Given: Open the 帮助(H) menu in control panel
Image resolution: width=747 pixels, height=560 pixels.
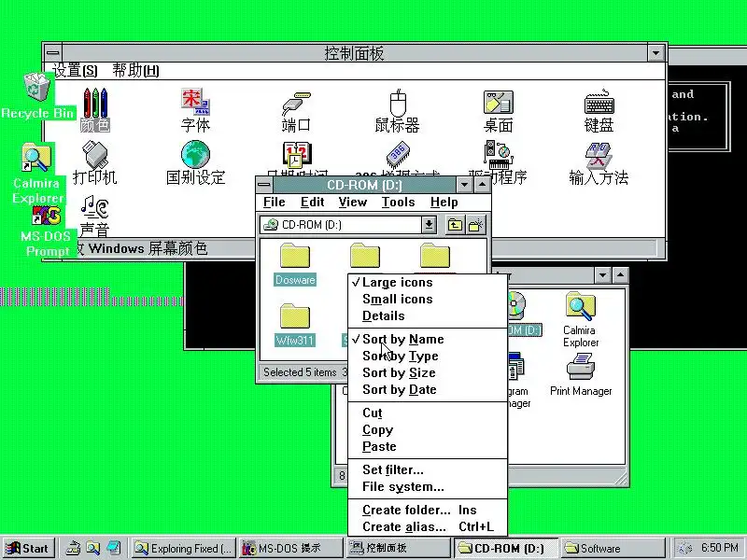Looking at the screenshot, I should 135,71.
